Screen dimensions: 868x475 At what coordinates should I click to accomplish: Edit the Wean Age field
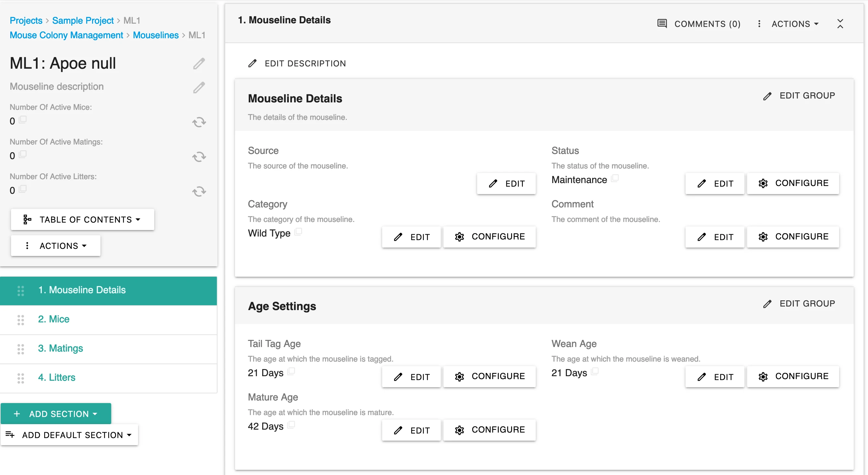click(x=715, y=377)
